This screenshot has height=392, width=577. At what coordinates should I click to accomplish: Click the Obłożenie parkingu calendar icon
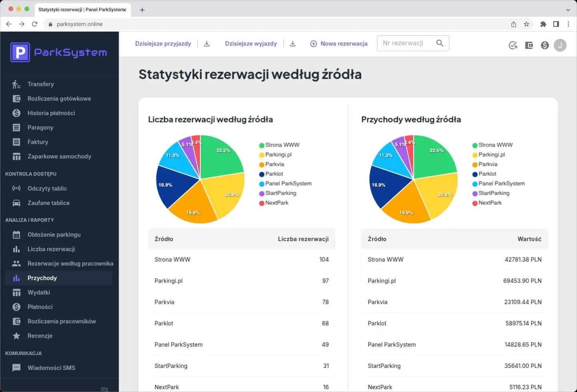click(16, 235)
